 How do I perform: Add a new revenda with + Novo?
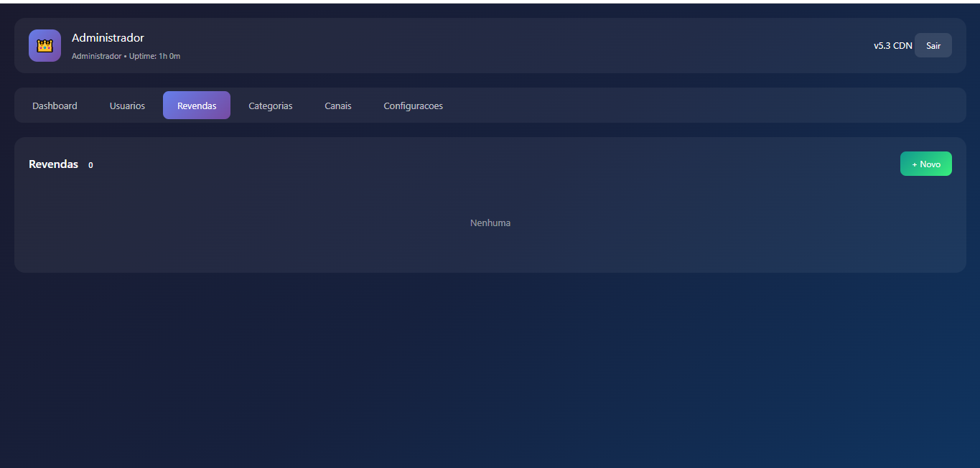925,164
